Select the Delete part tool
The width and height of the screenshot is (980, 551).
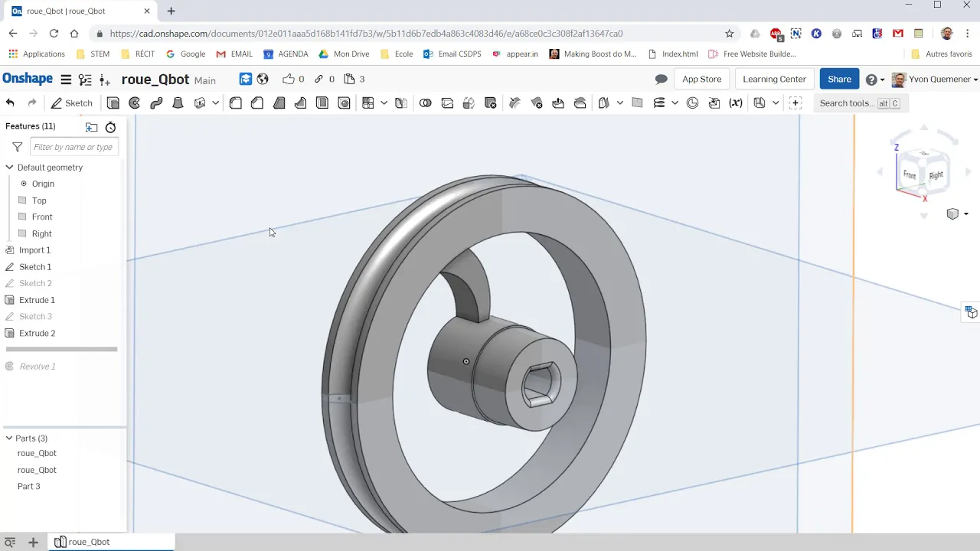[491, 103]
